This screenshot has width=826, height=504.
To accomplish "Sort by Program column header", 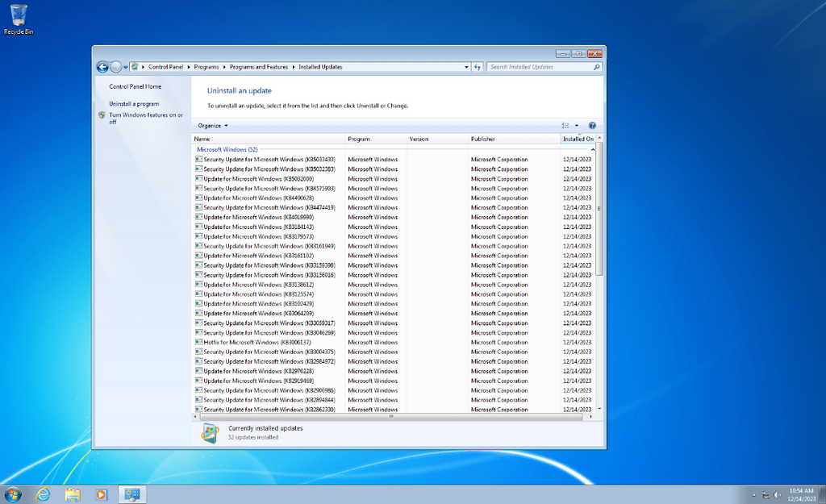I will (376, 139).
